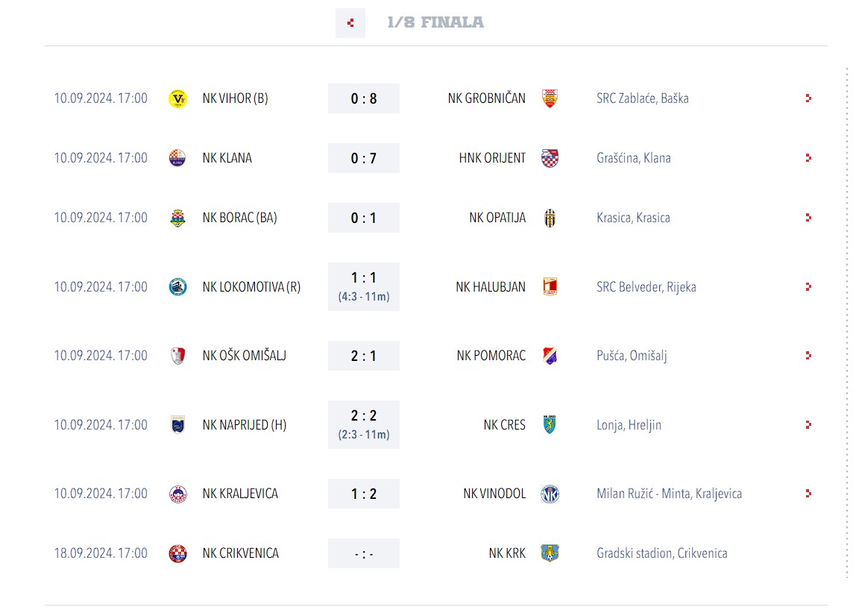Click the NK Opatija club crest

click(x=550, y=218)
